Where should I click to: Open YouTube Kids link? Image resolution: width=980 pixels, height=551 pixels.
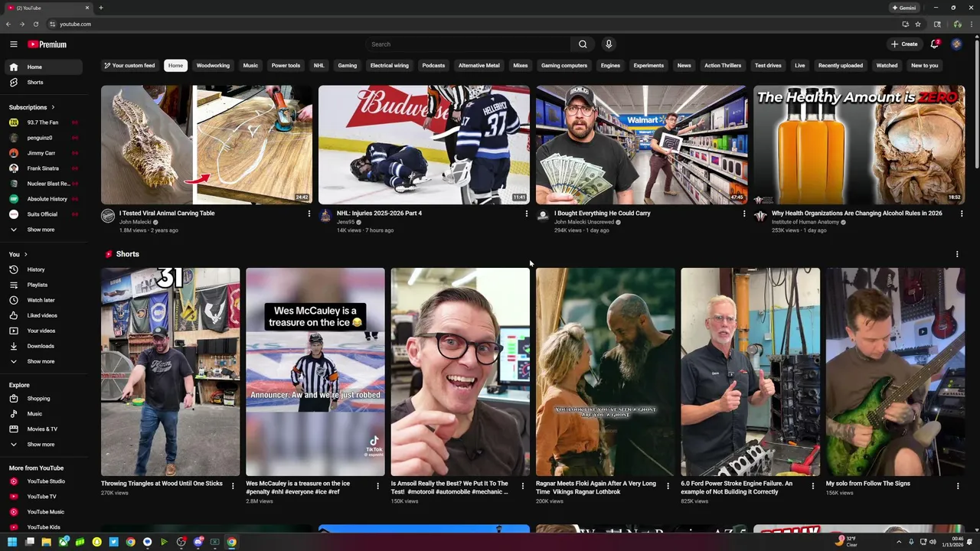click(x=44, y=527)
